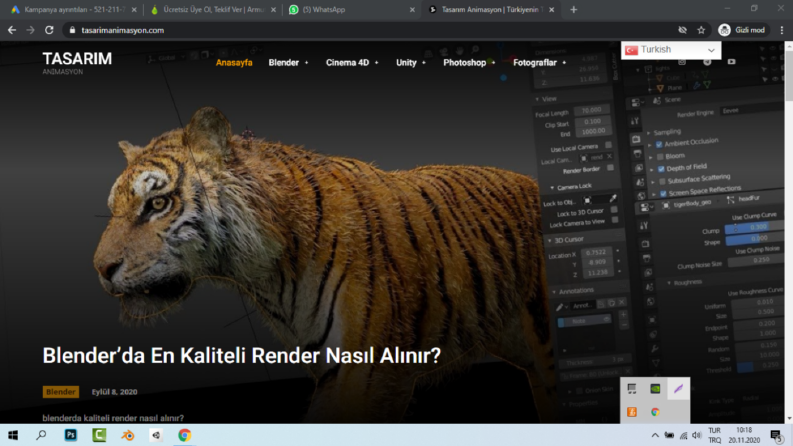Screen dimensions: 793x446
Task: Open the Blender'da En Kaliteli Render article
Action: pos(242,355)
